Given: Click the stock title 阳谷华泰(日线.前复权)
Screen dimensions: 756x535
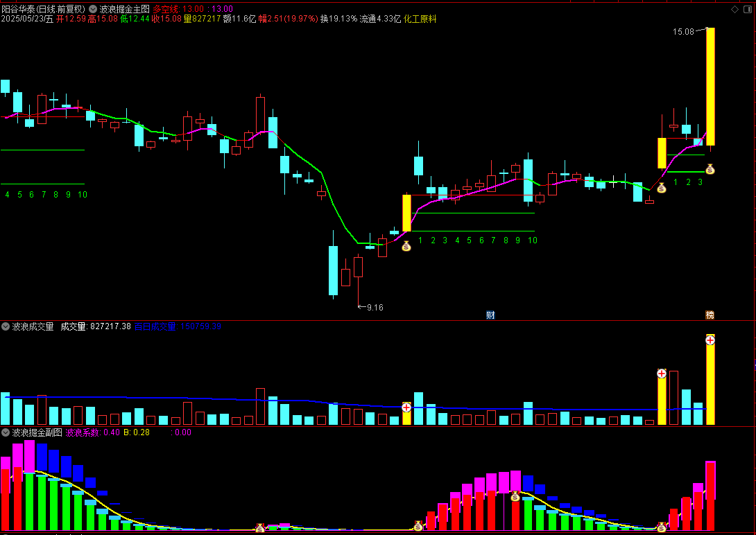Looking at the screenshot, I should pyautogui.click(x=44, y=9).
